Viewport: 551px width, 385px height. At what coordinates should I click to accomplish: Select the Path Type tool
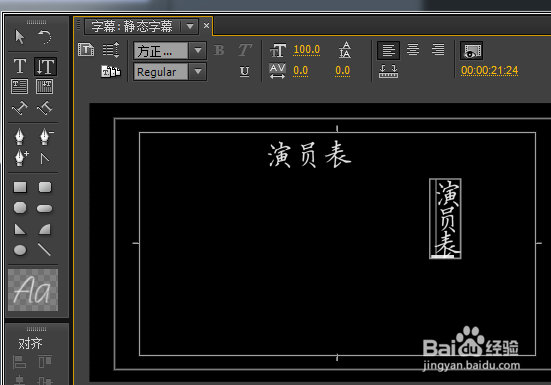[x=20, y=108]
